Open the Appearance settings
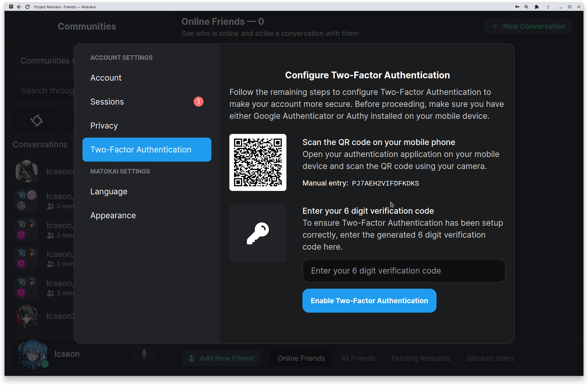 click(x=147, y=215)
